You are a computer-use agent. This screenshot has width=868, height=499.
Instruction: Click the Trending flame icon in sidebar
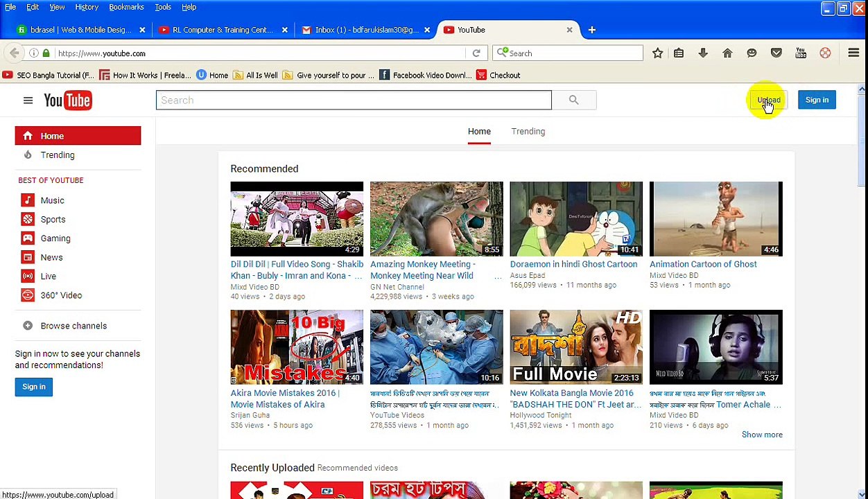pos(28,155)
